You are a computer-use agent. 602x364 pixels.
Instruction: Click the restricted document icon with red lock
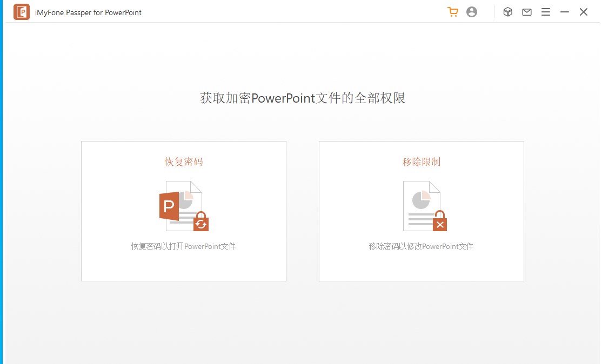click(x=422, y=207)
